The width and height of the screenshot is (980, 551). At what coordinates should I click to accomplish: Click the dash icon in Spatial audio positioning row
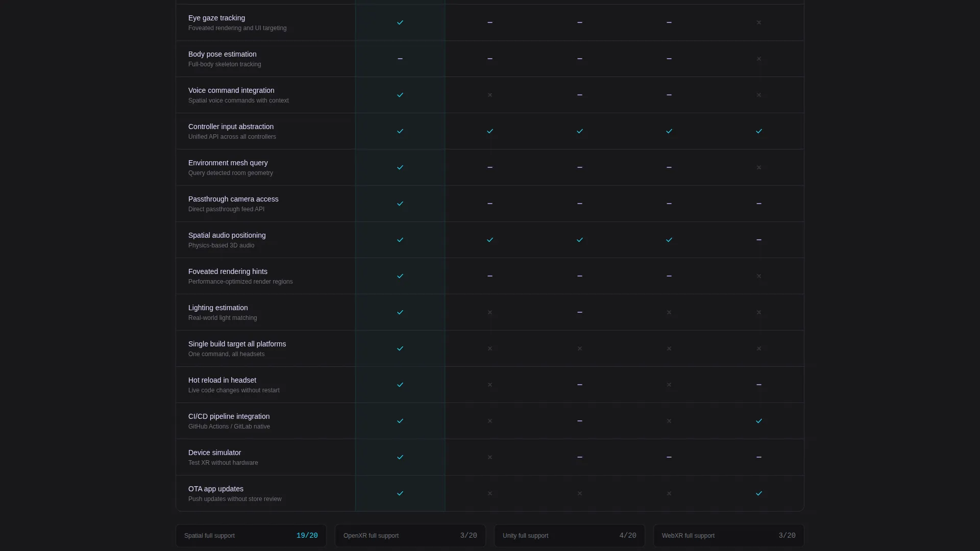[x=759, y=240]
